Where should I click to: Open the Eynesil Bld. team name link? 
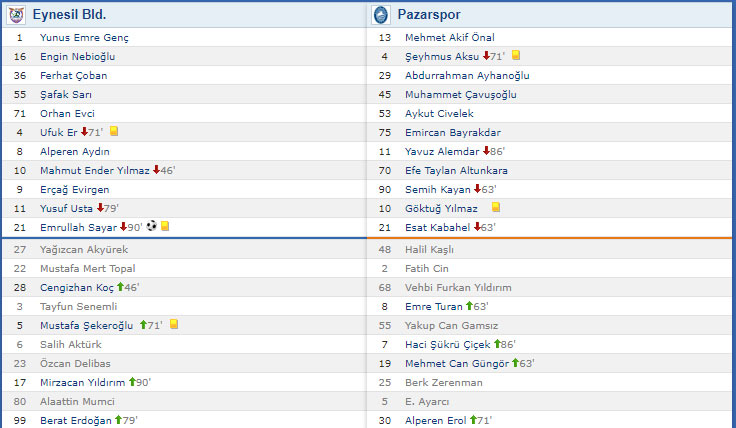coord(69,15)
